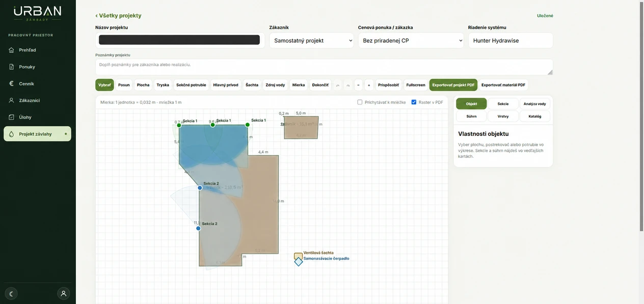
Task: Expand the Zákazník dropdown
Action: pyautogui.click(x=311, y=40)
